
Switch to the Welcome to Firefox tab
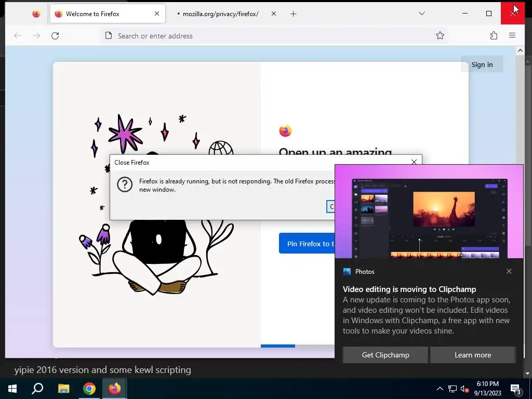point(108,14)
